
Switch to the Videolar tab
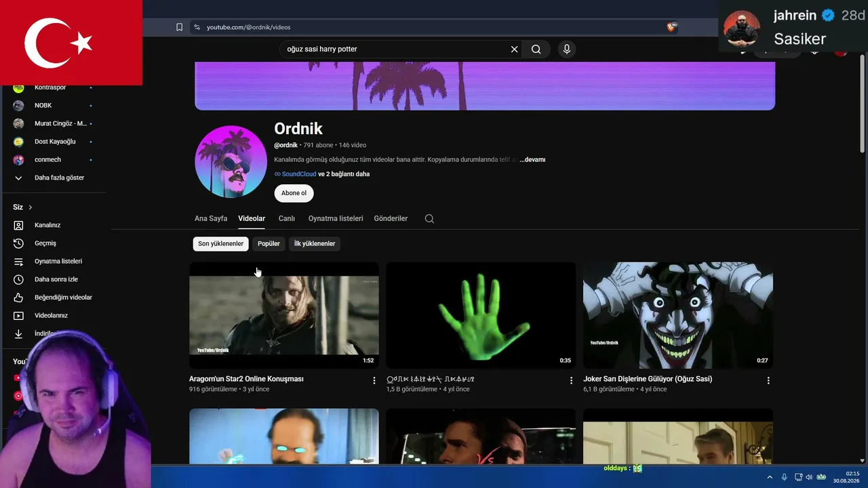(252, 219)
